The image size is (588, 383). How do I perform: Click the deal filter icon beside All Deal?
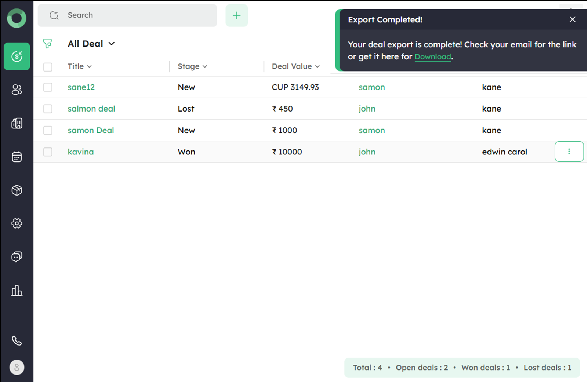(48, 44)
